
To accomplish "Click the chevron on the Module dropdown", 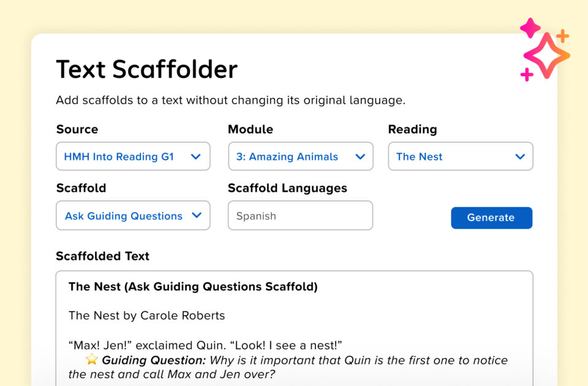I will tap(361, 156).
